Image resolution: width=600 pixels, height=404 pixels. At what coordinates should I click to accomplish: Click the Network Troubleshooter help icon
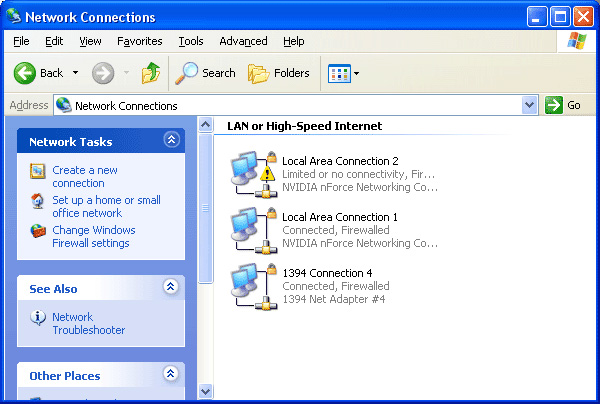38,318
